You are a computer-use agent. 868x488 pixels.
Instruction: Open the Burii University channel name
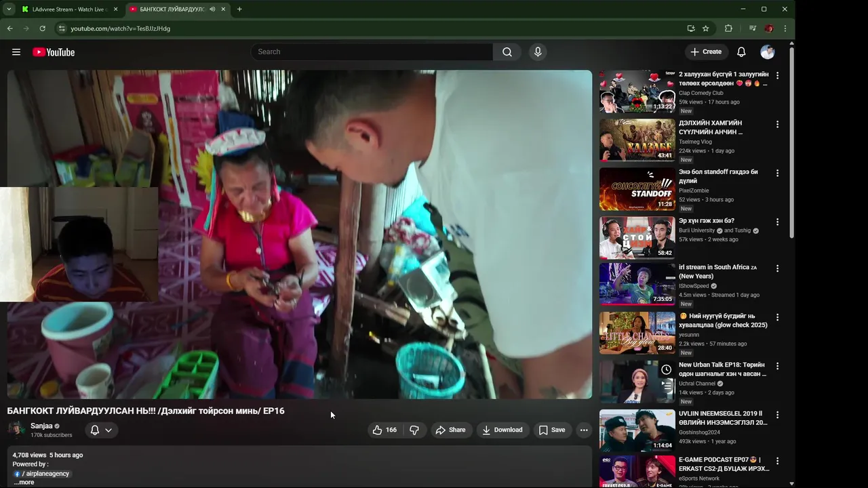pos(697,230)
